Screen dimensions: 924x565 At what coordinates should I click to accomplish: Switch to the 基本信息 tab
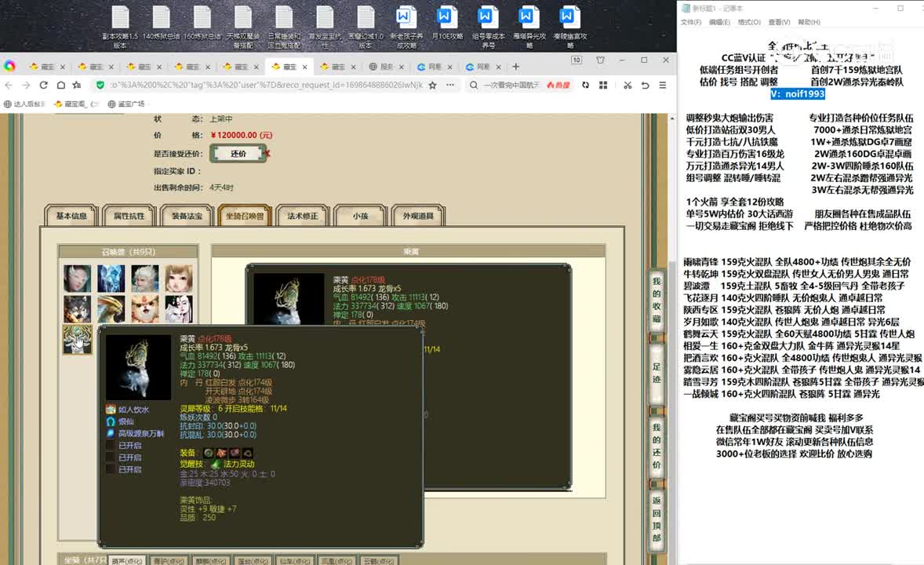pos(71,216)
